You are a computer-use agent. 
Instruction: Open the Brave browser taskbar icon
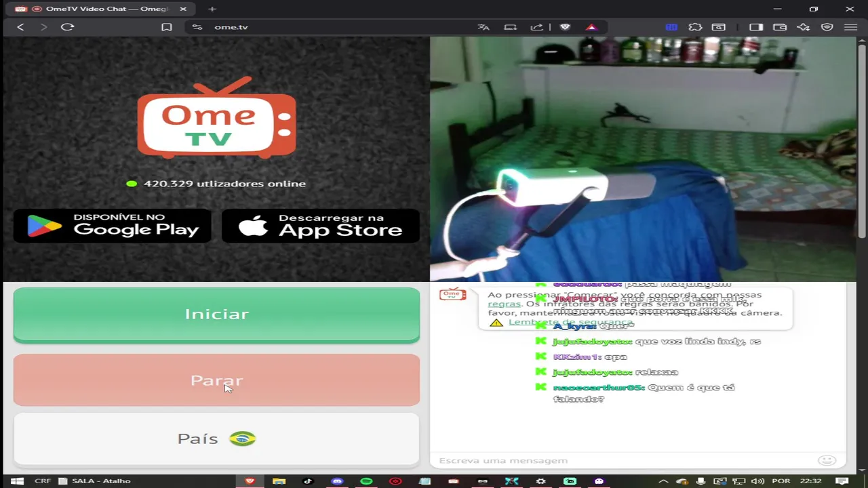[250, 481]
